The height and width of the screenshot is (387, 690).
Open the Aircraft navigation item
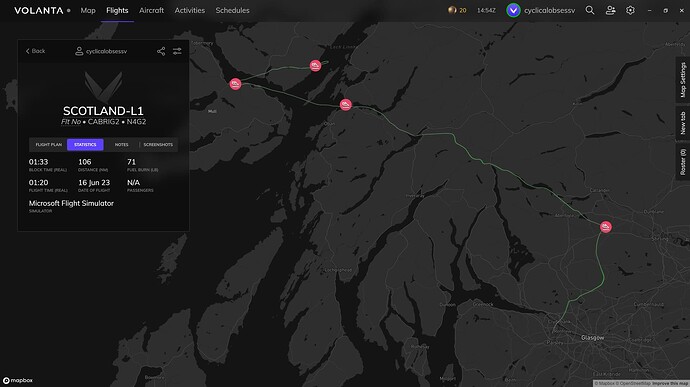point(151,11)
